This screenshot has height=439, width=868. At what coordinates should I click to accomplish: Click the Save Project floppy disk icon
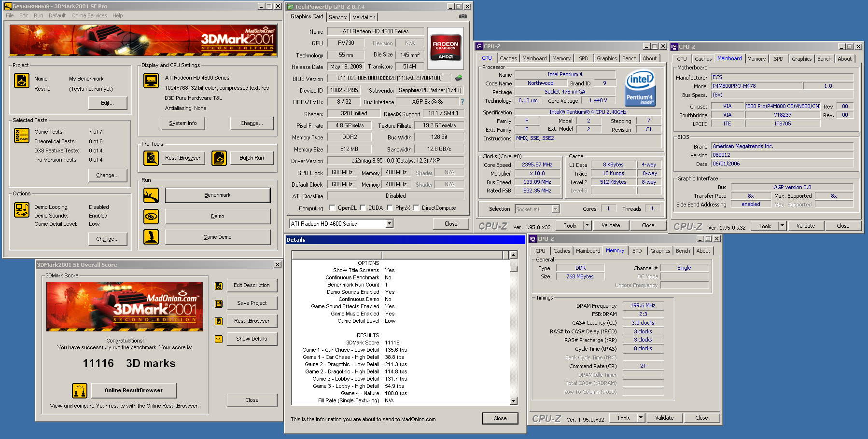coord(219,303)
